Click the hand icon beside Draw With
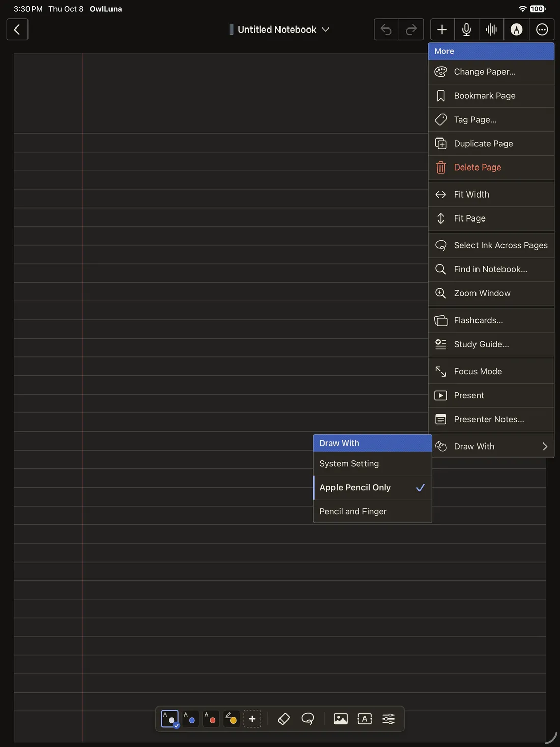 (441, 447)
